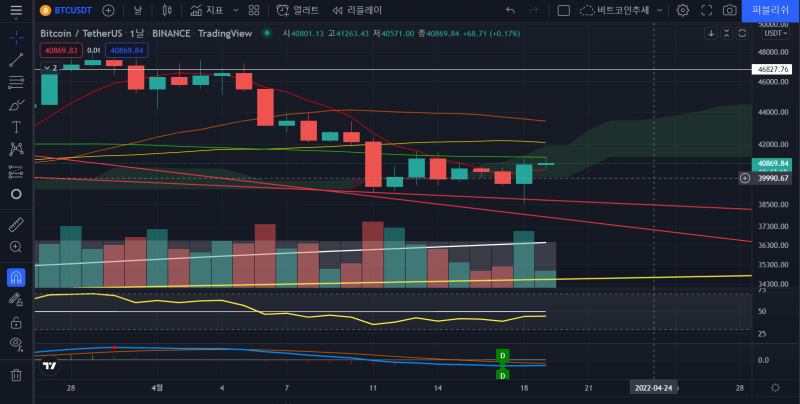Open the USDT currency dropdown

(776, 33)
